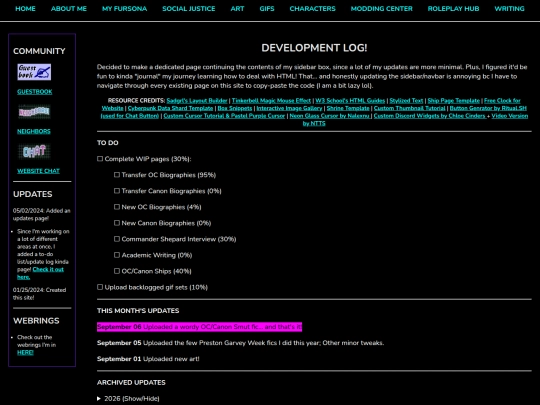Open the GIFS nav item

tap(267, 9)
